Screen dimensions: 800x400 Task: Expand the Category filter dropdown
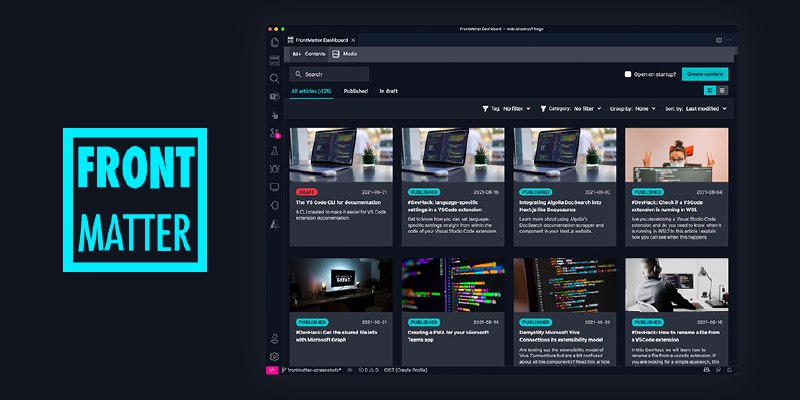coord(571,108)
